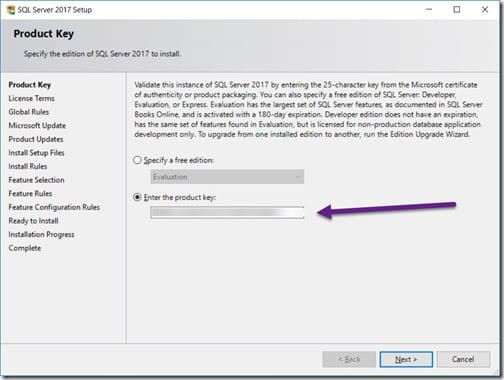Select the 'Enter the product key' radio button

[x=137, y=197]
